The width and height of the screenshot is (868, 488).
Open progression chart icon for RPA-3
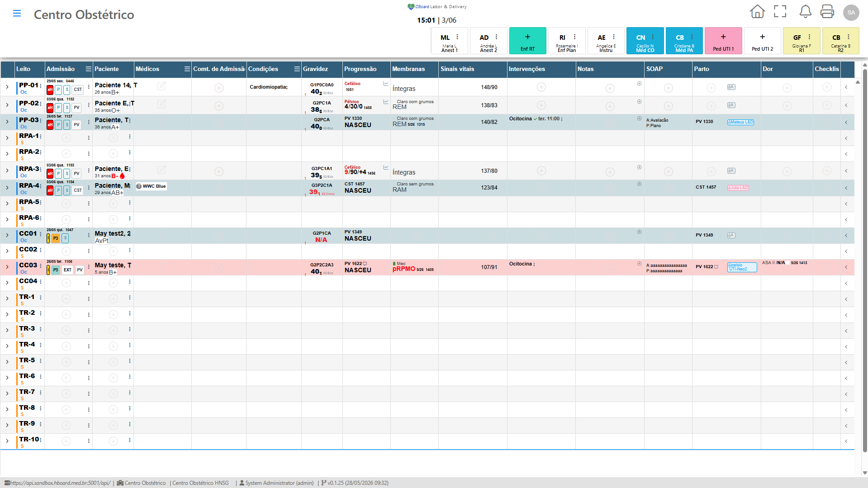386,167
